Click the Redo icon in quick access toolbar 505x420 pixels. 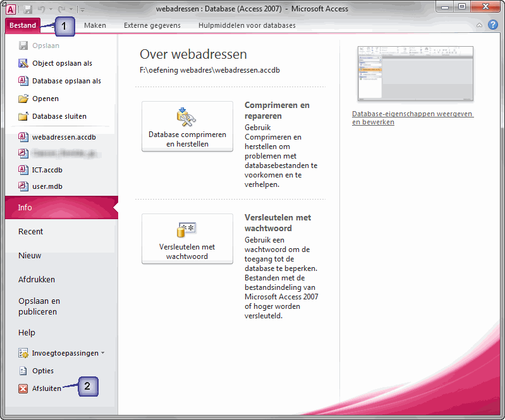coord(62,9)
